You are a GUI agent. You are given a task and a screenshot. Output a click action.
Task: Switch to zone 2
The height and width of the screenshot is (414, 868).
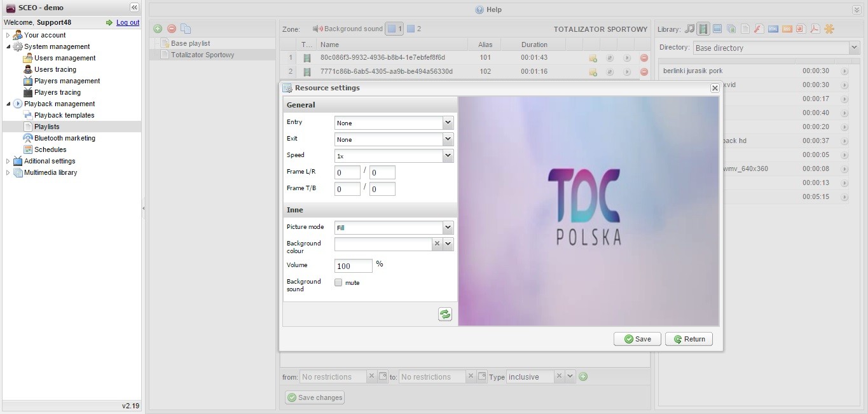(414, 29)
